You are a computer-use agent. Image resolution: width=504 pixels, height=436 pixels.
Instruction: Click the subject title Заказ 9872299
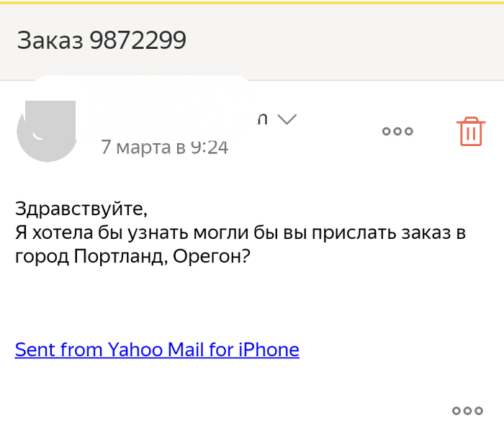click(102, 40)
